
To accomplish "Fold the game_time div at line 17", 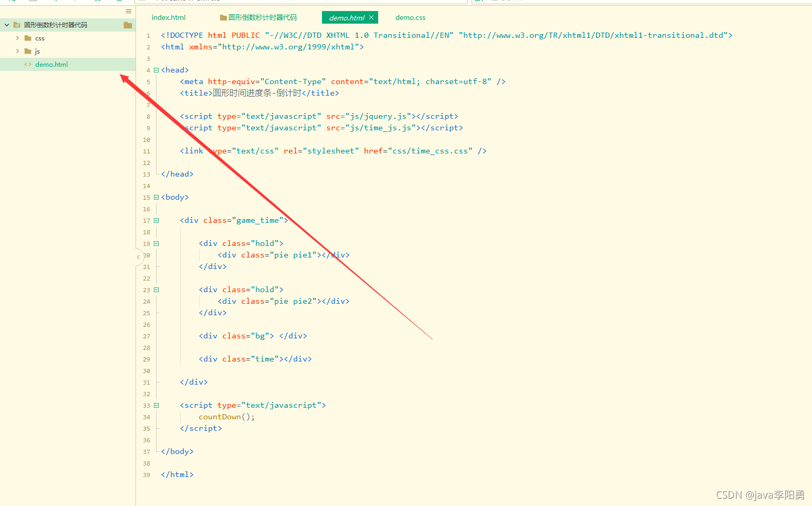I will coord(156,220).
